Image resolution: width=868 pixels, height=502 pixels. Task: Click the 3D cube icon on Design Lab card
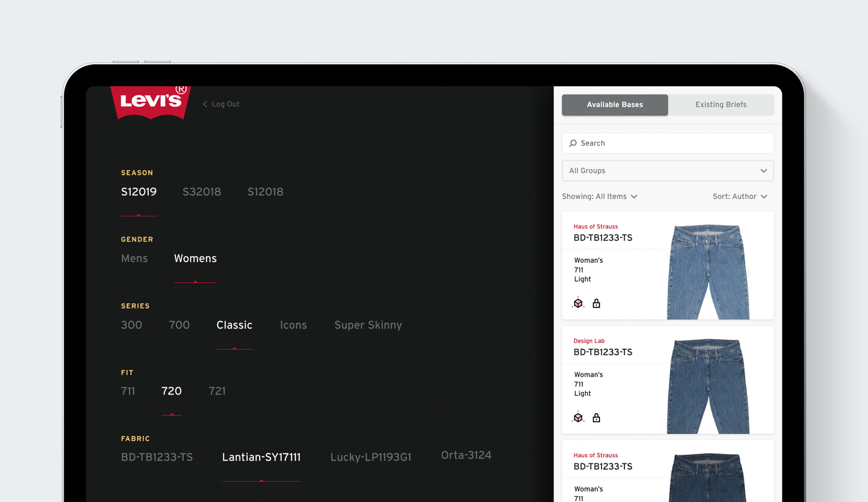[578, 418]
